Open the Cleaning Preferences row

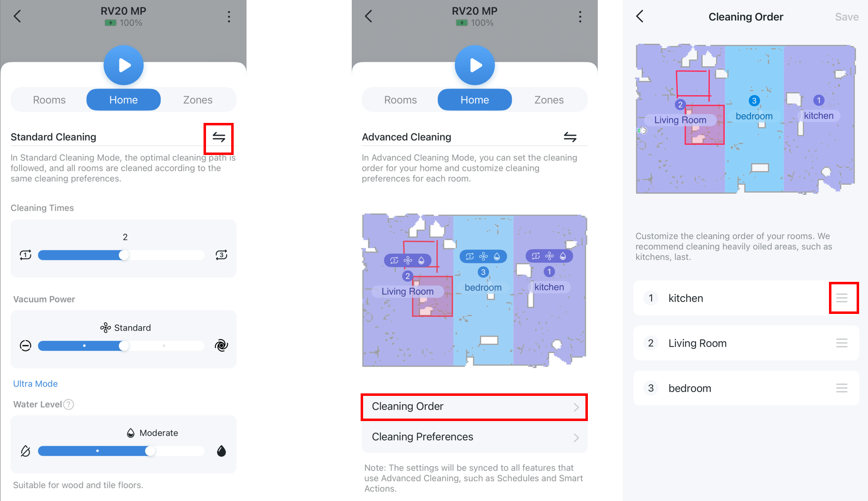pos(474,437)
